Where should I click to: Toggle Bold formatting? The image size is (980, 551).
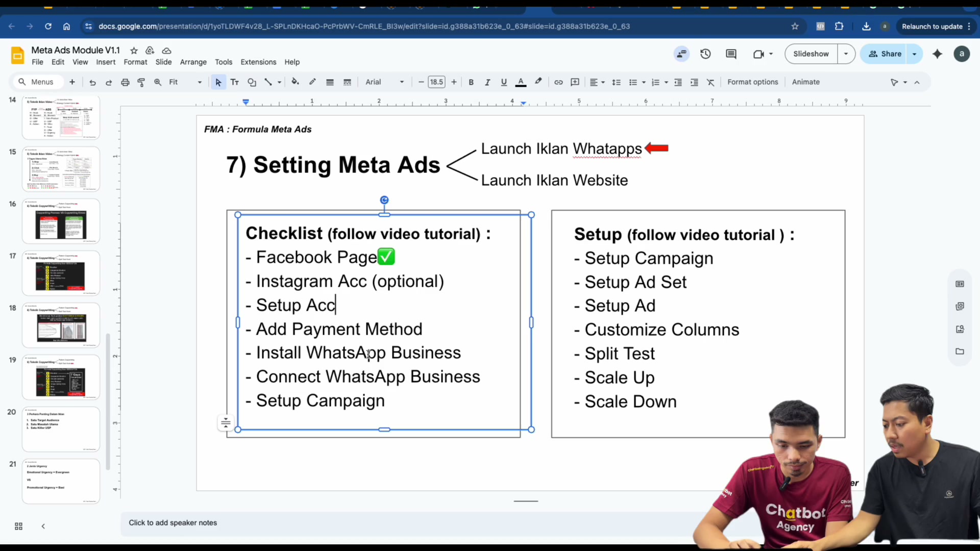pos(471,82)
